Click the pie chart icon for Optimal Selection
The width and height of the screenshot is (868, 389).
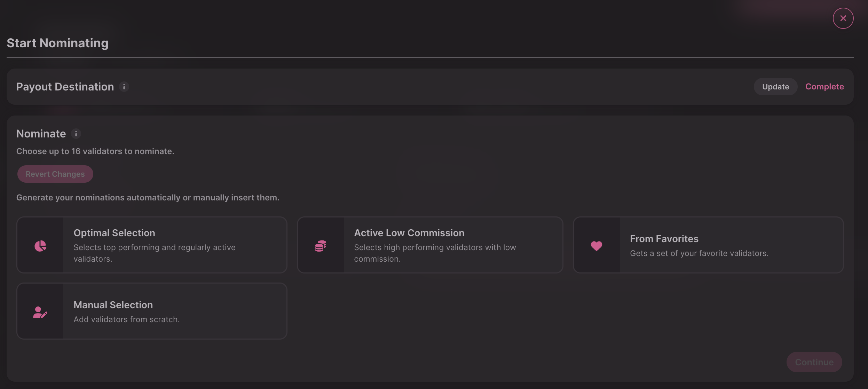click(x=40, y=246)
